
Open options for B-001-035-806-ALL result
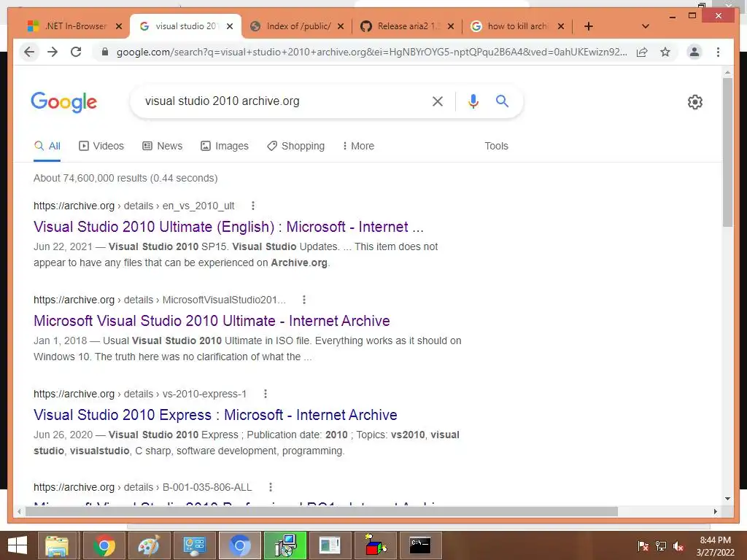pos(271,487)
